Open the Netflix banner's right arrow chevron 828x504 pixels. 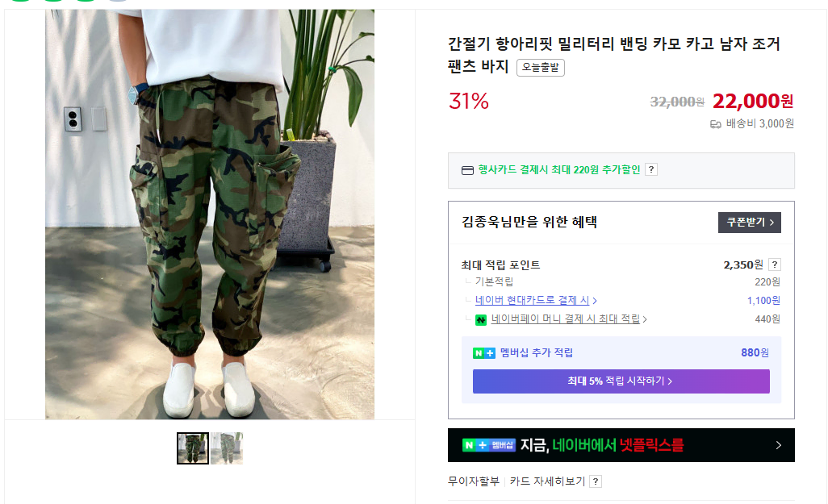point(778,445)
